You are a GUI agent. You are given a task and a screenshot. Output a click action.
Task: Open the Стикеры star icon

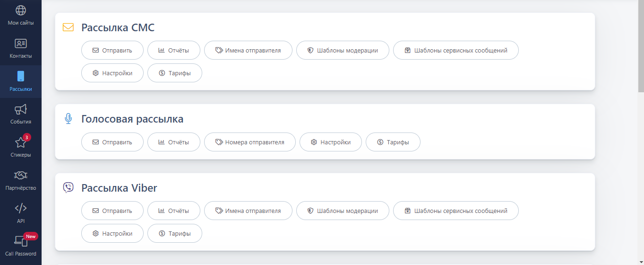(21, 142)
